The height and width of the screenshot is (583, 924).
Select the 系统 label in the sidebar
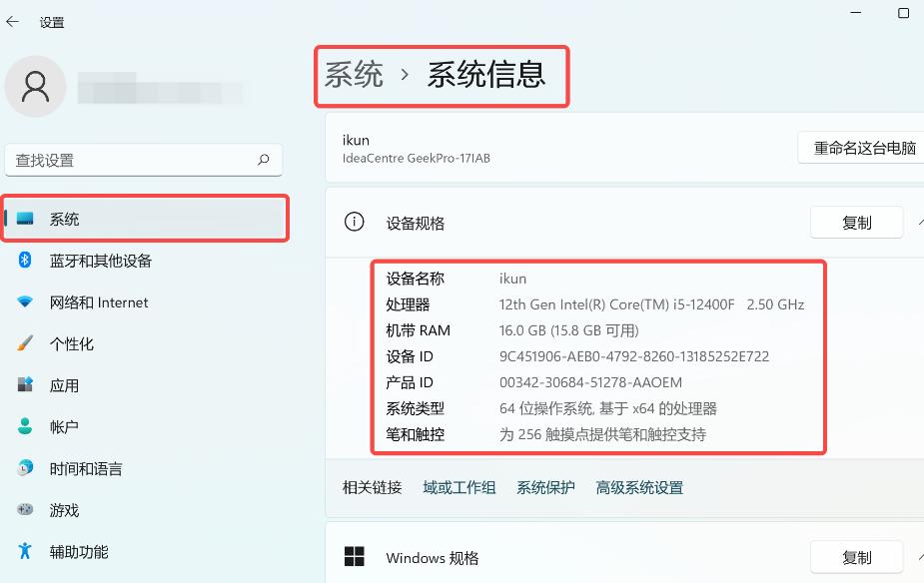pyautogui.click(x=64, y=219)
